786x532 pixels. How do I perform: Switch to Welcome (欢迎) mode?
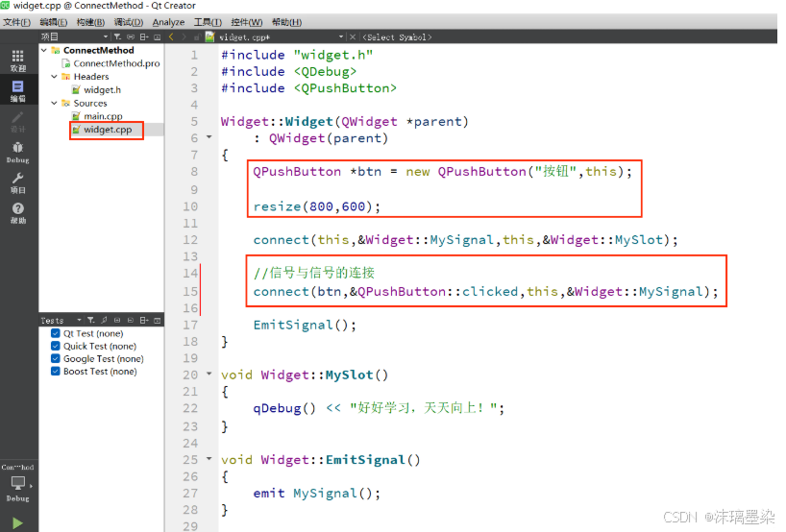tap(18, 60)
